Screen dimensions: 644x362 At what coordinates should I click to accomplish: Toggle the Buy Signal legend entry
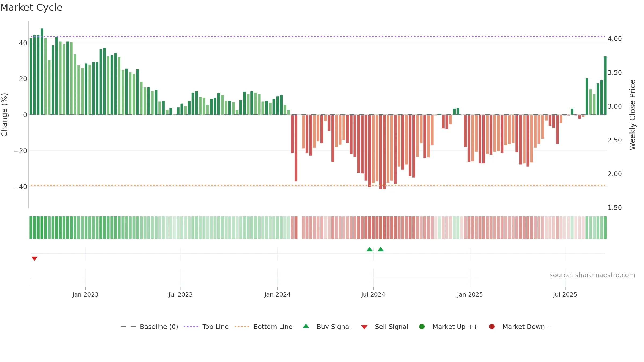327,327
